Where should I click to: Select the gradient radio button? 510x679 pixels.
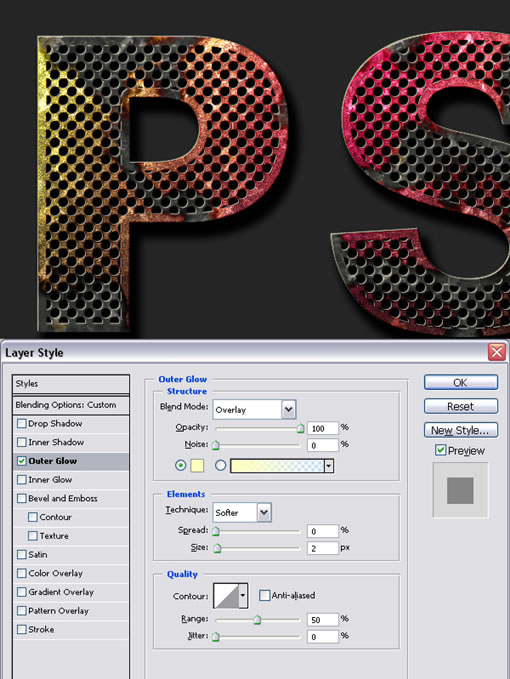coord(220,466)
